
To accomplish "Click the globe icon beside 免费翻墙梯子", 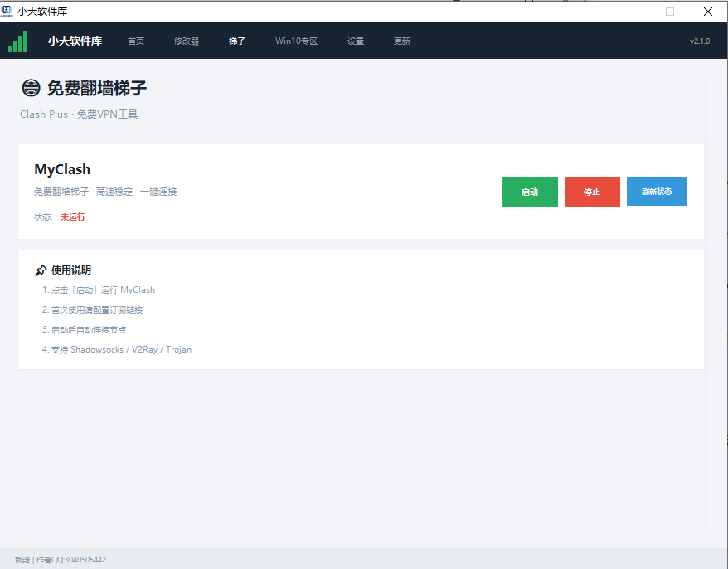I will (x=31, y=88).
